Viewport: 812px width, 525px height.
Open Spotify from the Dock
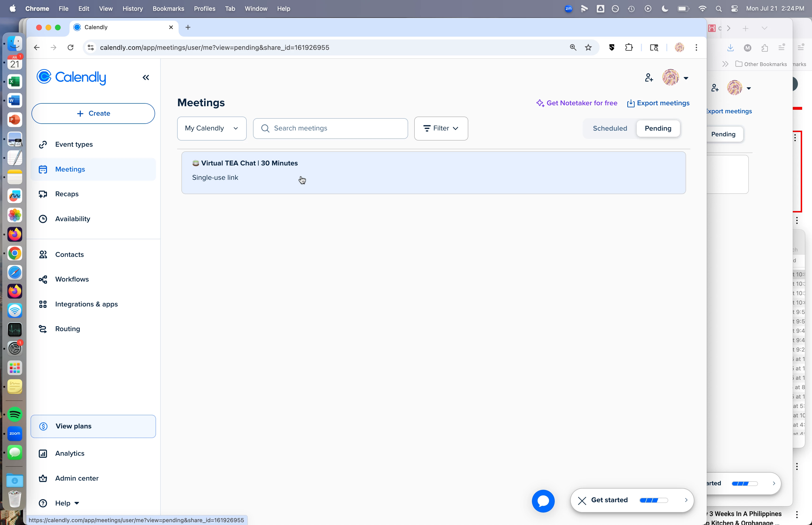(15, 415)
